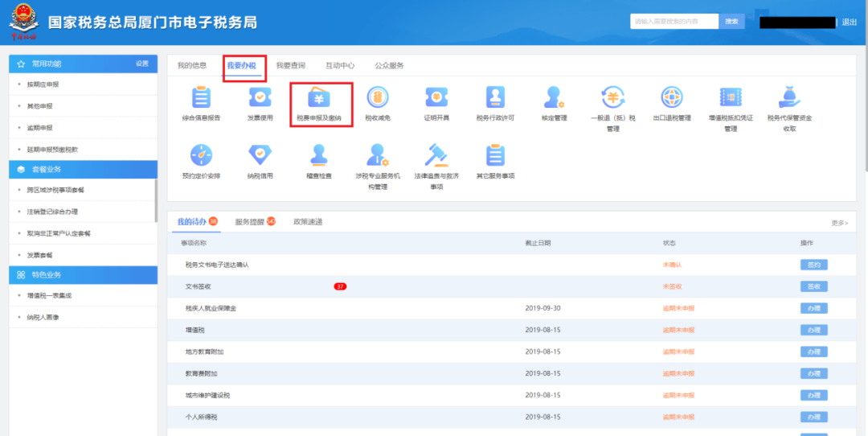The height and width of the screenshot is (436, 868).
Task: Open 按期应申报 in sidebar
Action: [43, 84]
